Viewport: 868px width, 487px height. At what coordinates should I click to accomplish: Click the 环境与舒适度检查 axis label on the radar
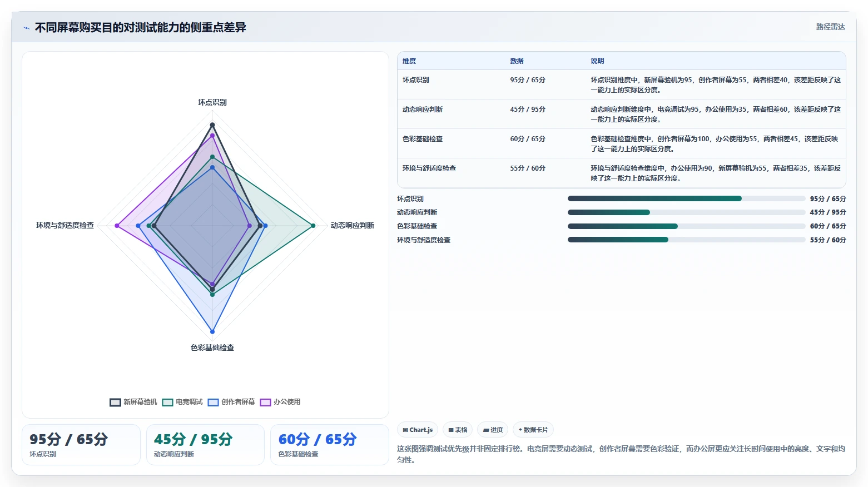(x=65, y=225)
